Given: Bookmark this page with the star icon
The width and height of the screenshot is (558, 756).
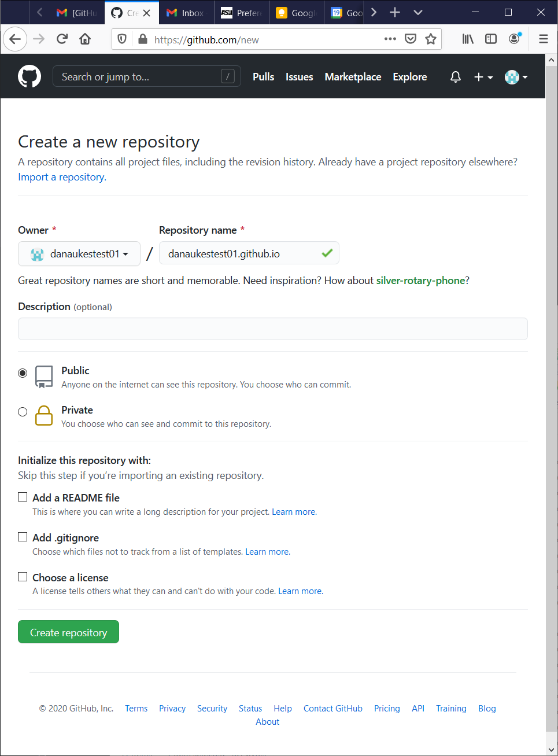Looking at the screenshot, I should point(431,39).
